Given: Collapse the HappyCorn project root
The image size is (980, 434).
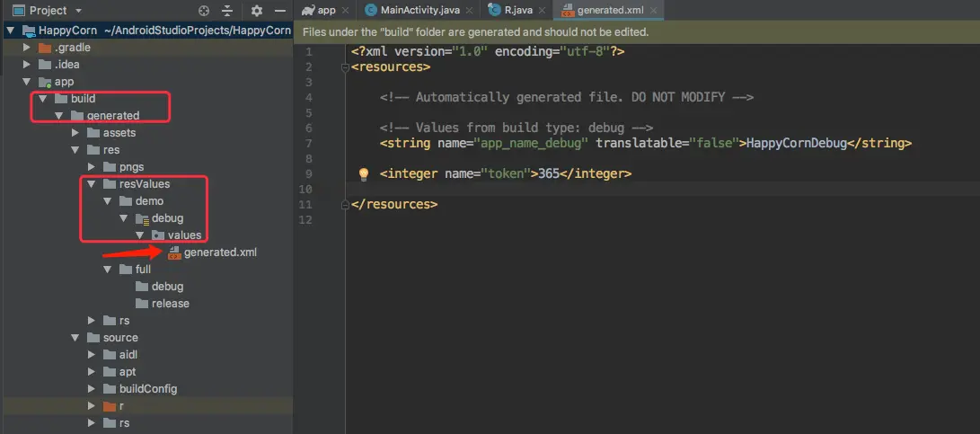Looking at the screenshot, I should click(x=11, y=30).
